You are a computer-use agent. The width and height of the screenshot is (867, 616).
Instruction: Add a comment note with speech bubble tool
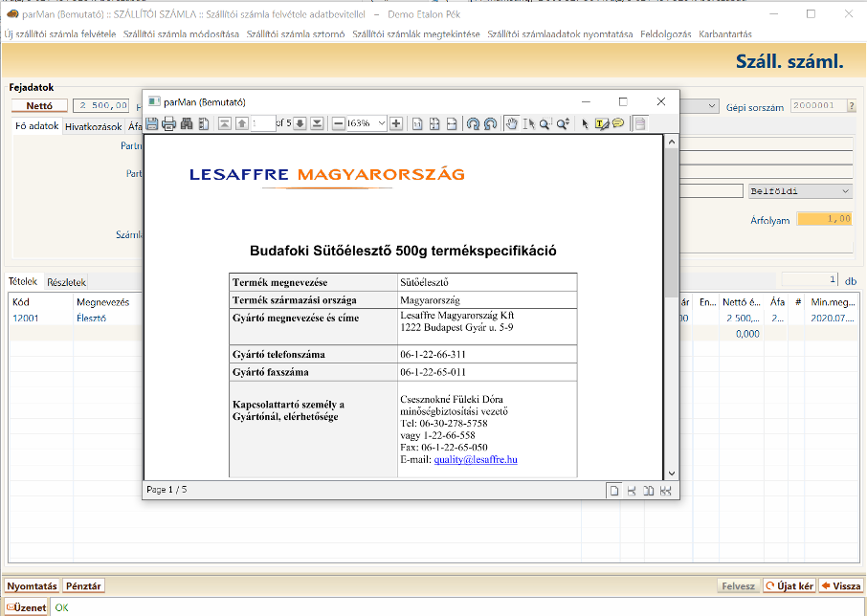click(618, 123)
